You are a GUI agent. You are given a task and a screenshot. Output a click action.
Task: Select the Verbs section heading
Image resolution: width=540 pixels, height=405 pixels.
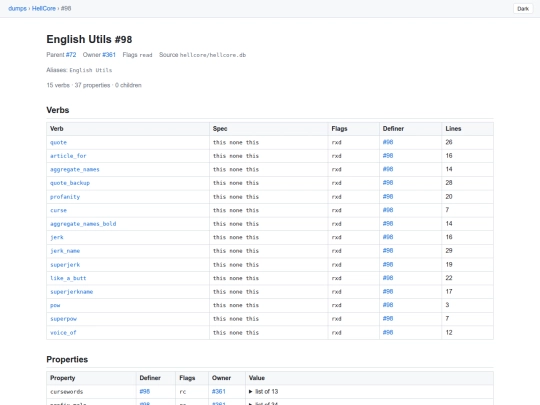[58, 110]
